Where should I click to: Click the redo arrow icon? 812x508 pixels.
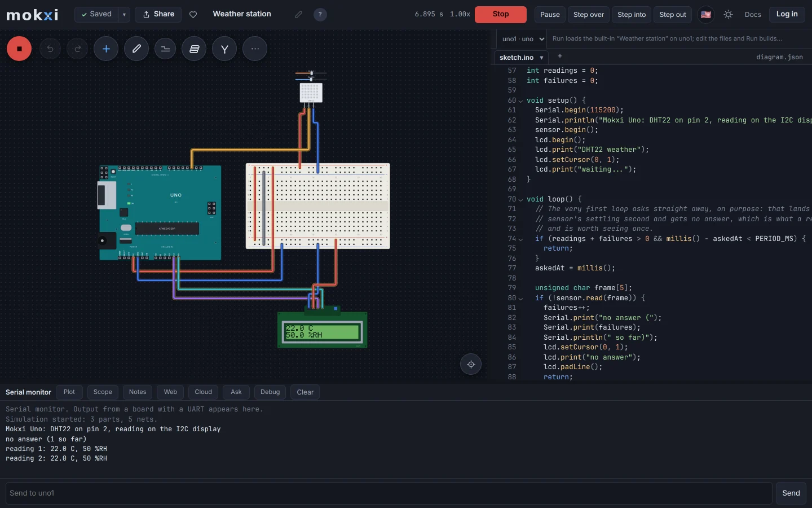coord(77,49)
